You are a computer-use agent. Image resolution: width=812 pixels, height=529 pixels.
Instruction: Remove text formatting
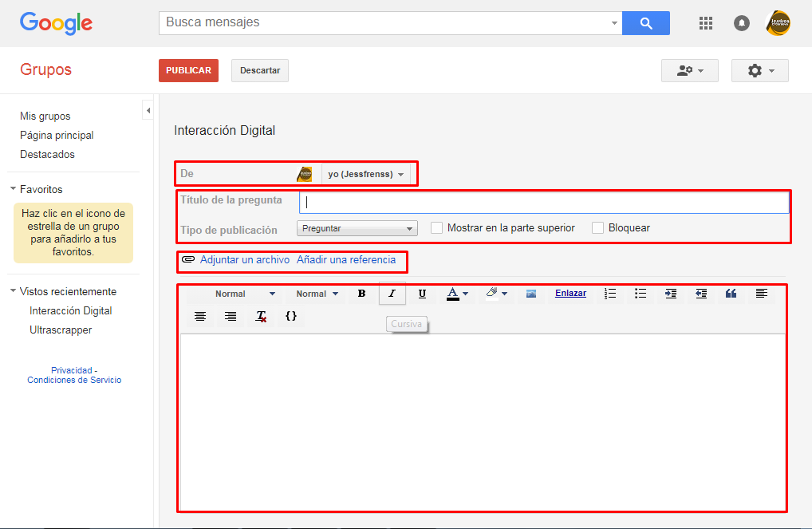pos(261,316)
